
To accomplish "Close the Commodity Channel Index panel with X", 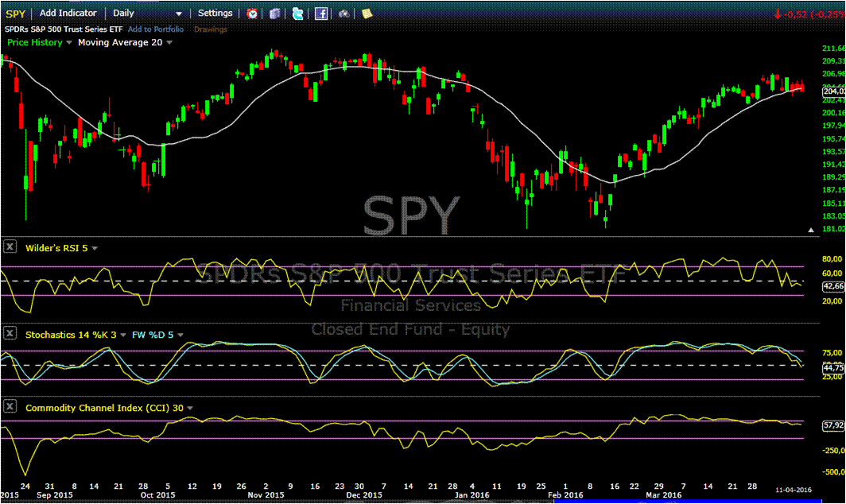I will tap(10, 405).
